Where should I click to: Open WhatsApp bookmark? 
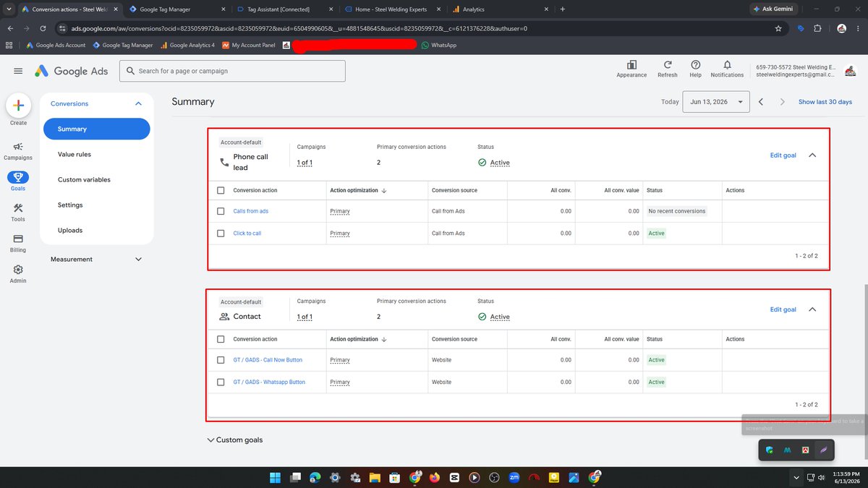coord(438,45)
